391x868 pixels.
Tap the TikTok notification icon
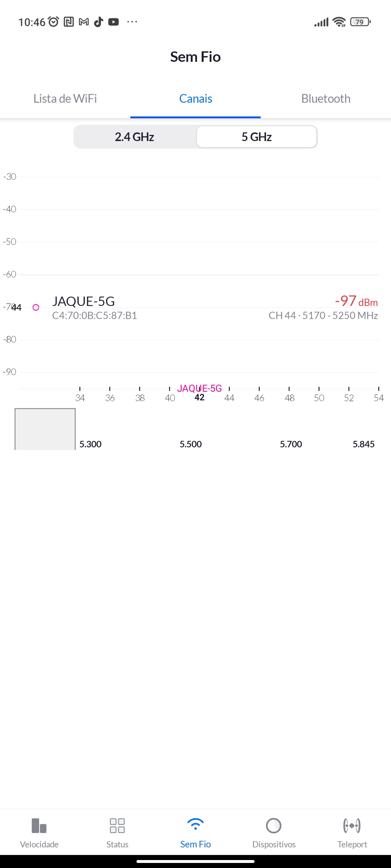(x=98, y=22)
